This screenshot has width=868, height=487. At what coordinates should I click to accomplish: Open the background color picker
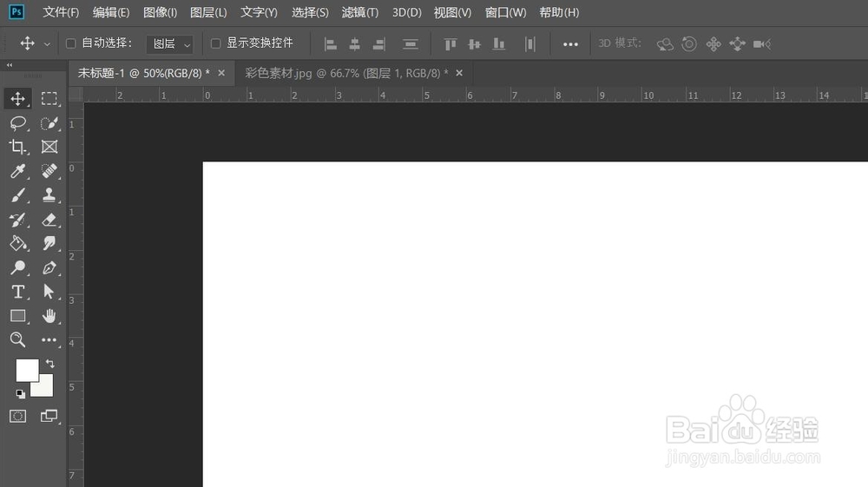point(46,389)
